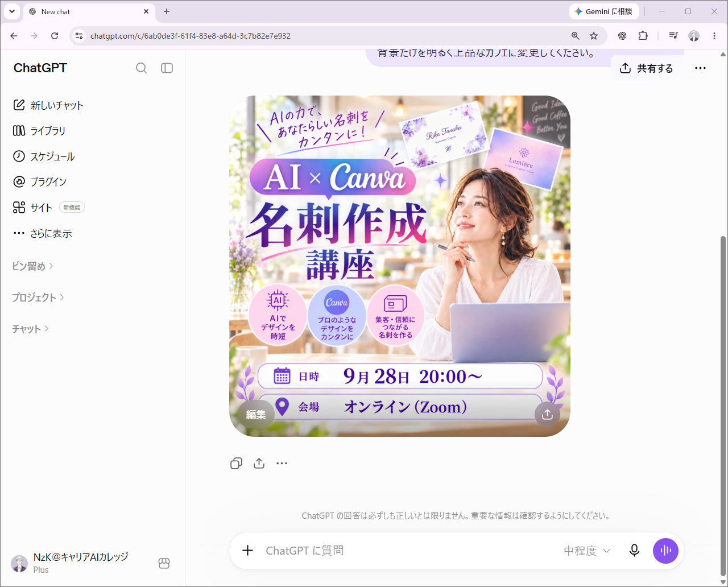728x587 pixels.
Task: Click the browser forward arrow
Action: pyautogui.click(x=34, y=36)
